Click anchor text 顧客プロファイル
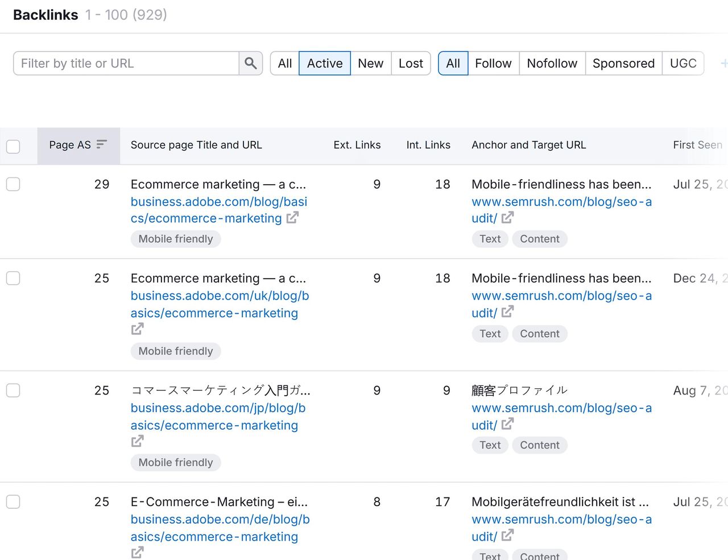The image size is (728, 560). point(519,390)
